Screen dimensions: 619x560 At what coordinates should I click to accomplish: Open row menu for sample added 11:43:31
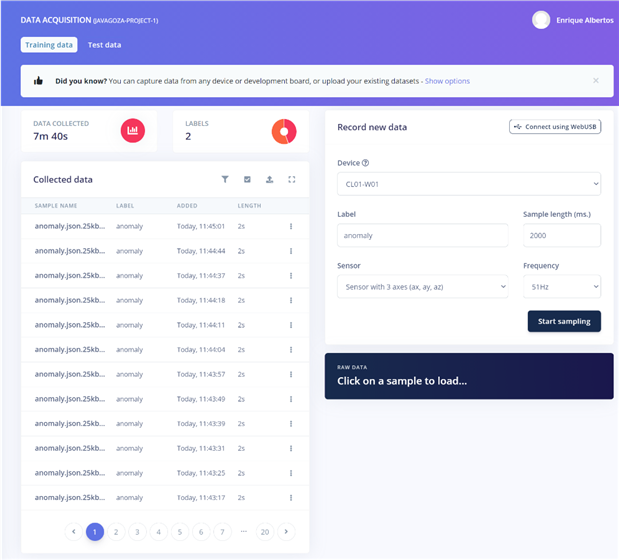(x=291, y=448)
